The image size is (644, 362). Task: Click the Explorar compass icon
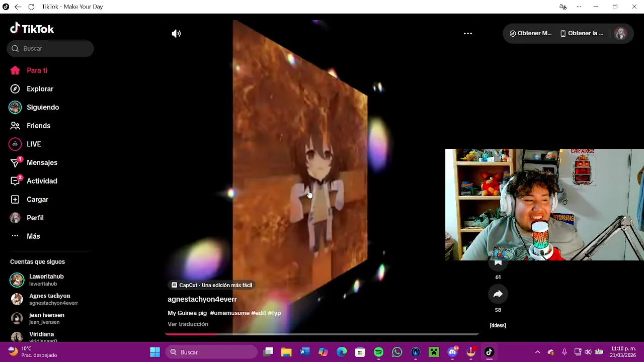(x=15, y=89)
